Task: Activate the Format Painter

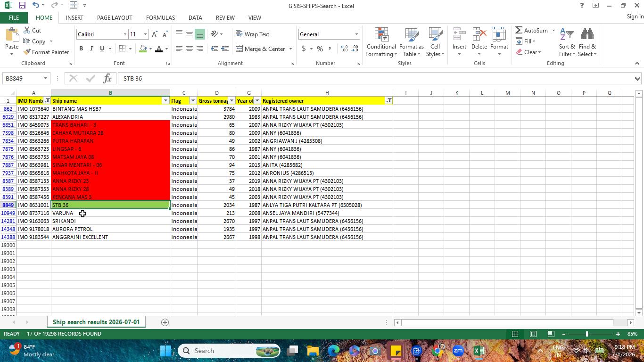Action: [46, 52]
